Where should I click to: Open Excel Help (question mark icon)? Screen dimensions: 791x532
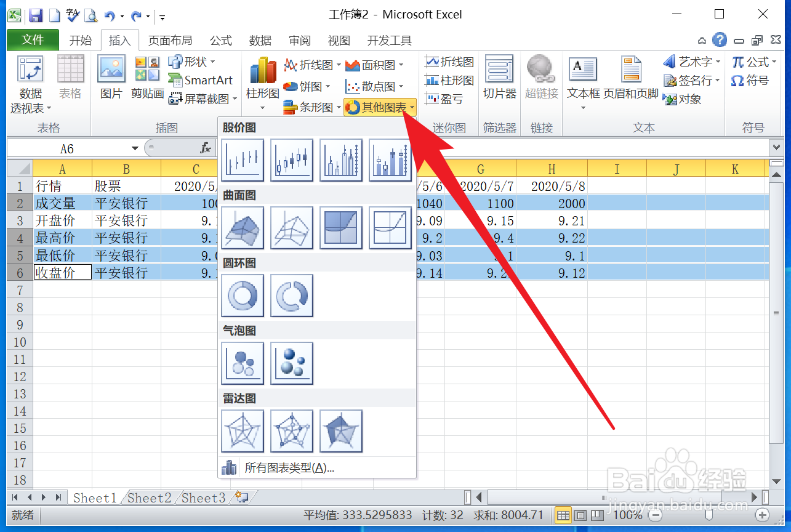click(720, 40)
